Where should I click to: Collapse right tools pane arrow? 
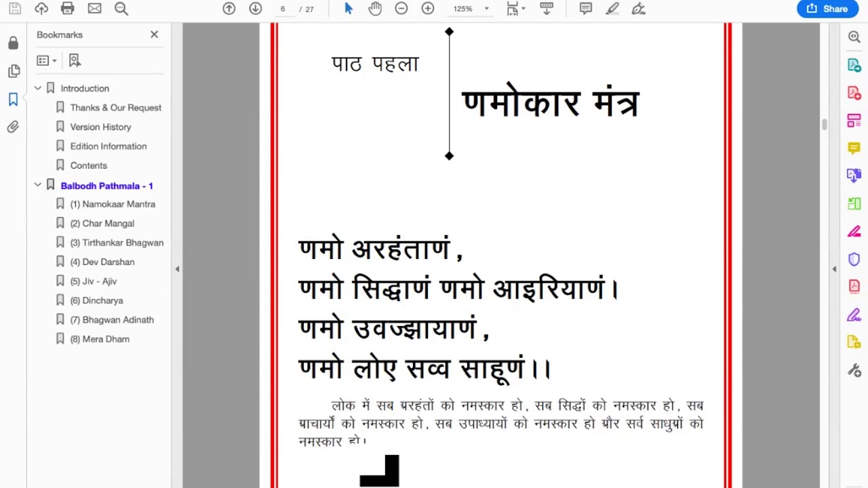click(834, 269)
